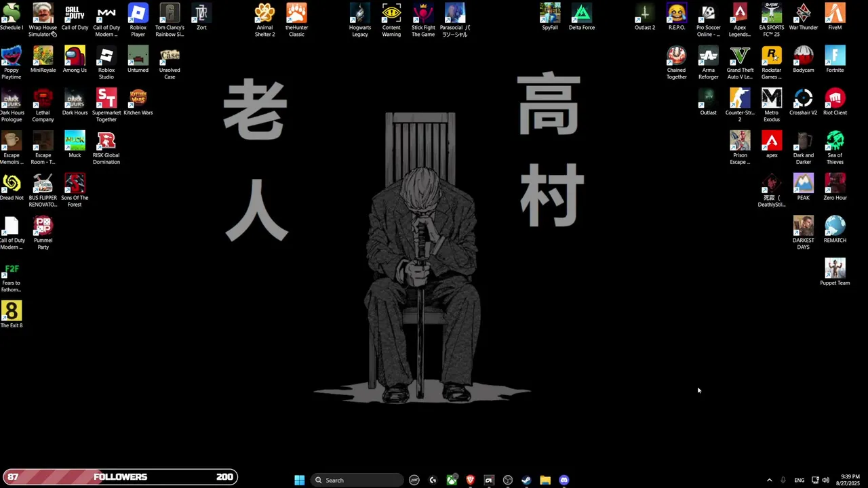The image size is (868, 488).
Task: Select Sons Of The Forest icon
Action: 75,191
